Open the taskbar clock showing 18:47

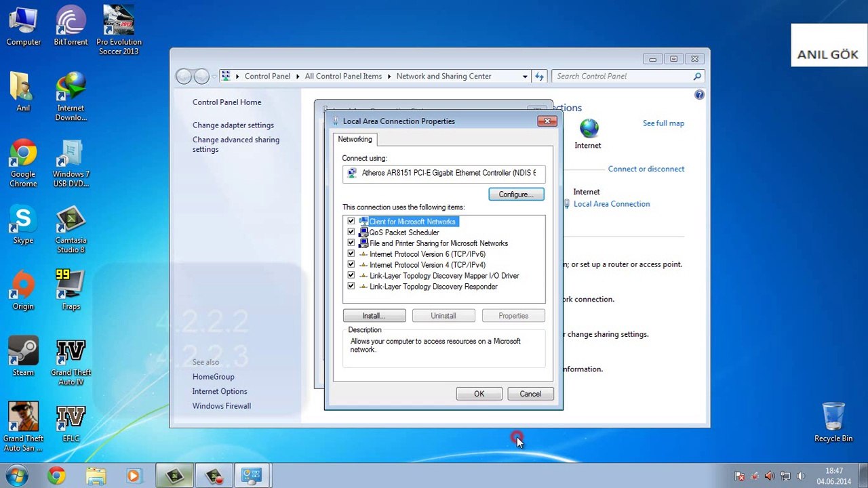834,476
